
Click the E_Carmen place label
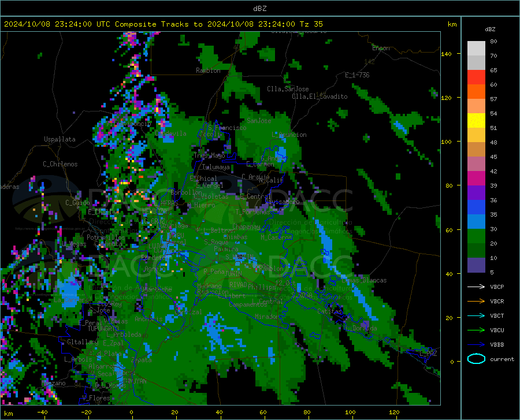260,163
